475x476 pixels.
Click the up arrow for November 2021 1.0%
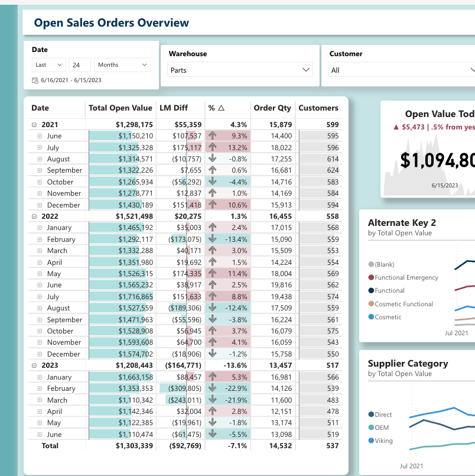pos(213,193)
